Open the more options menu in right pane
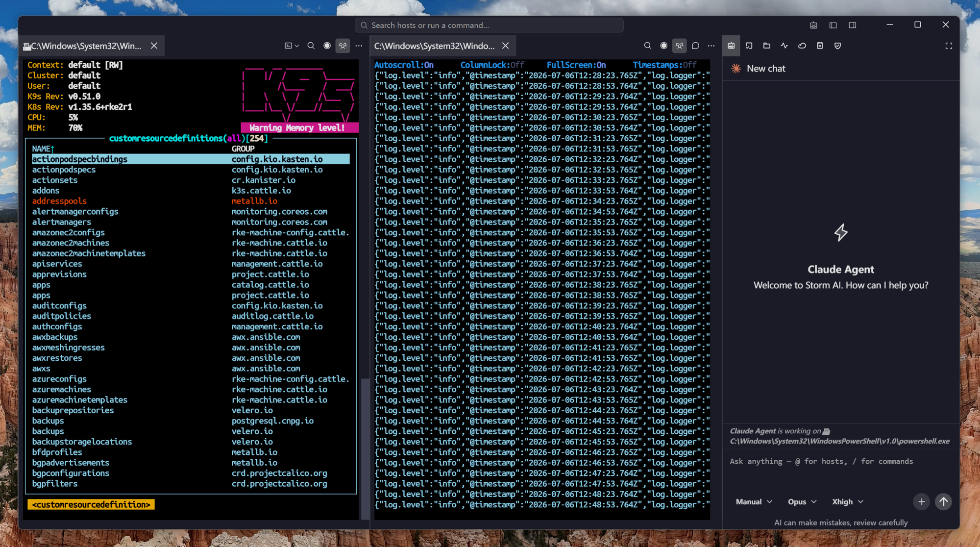The image size is (980, 547). (711, 46)
